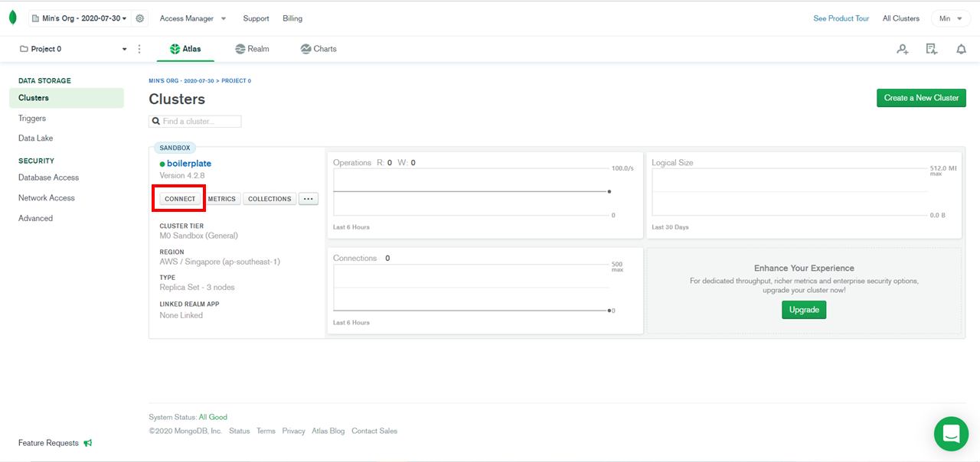Screen dimensions: 980x462
Task: Click the Connections chart panel
Action: click(x=485, y=291)
